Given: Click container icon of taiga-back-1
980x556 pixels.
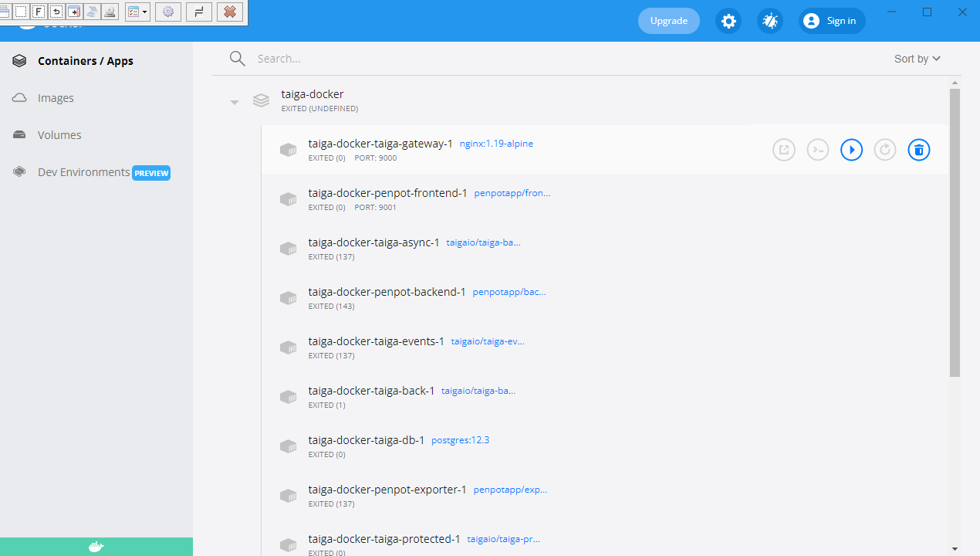Looking at the screenshot, I should click(x=288, y=397).
